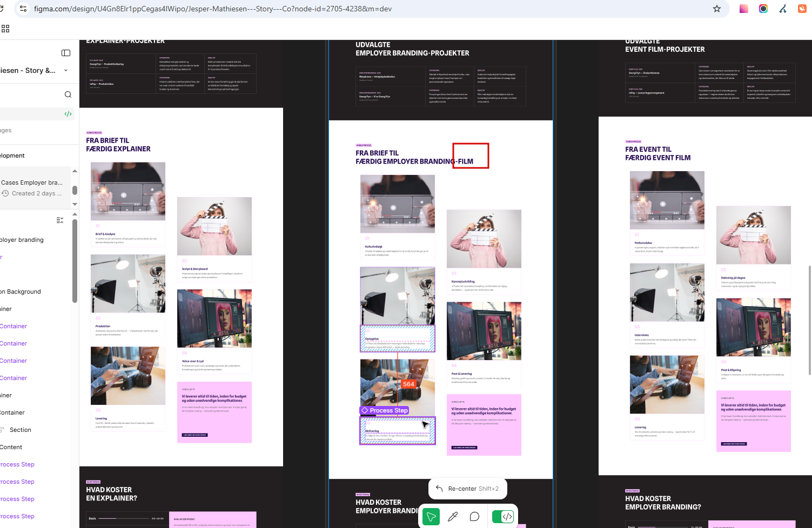The height and width of the screenshot is (528, 812).
Task: Click the clock icon beside Created 2 days
Action: pyautogui.click(x=5, y=193)
